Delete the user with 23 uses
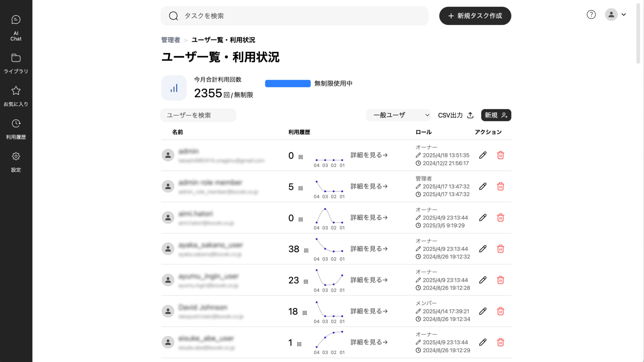644x362 pixels. point(500,280)
